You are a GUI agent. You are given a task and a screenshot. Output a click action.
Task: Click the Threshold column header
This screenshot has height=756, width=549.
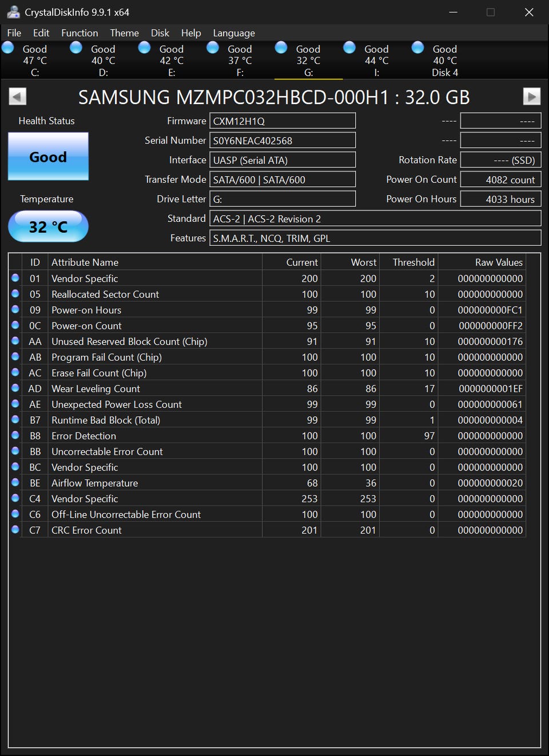(x=408, y=262)
